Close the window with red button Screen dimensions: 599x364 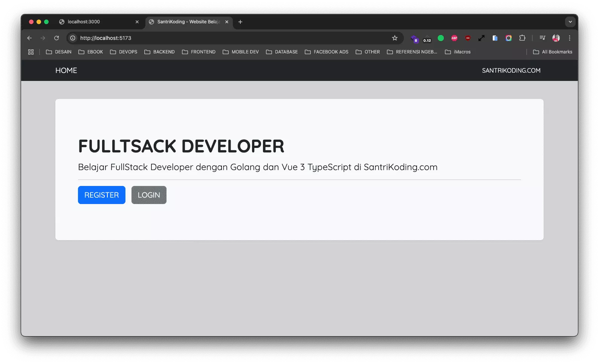pos(31,22)
